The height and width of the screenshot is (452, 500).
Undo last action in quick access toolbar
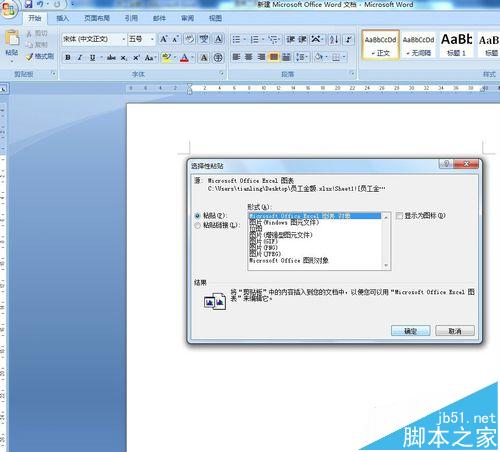pyautogui.click(x=40, y=4)
